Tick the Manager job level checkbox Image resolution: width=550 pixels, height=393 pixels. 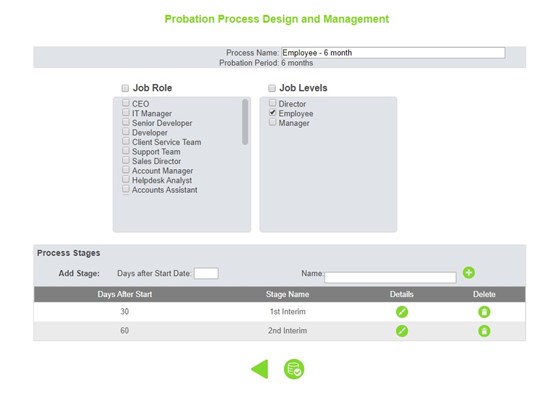(x=273, y=122)
